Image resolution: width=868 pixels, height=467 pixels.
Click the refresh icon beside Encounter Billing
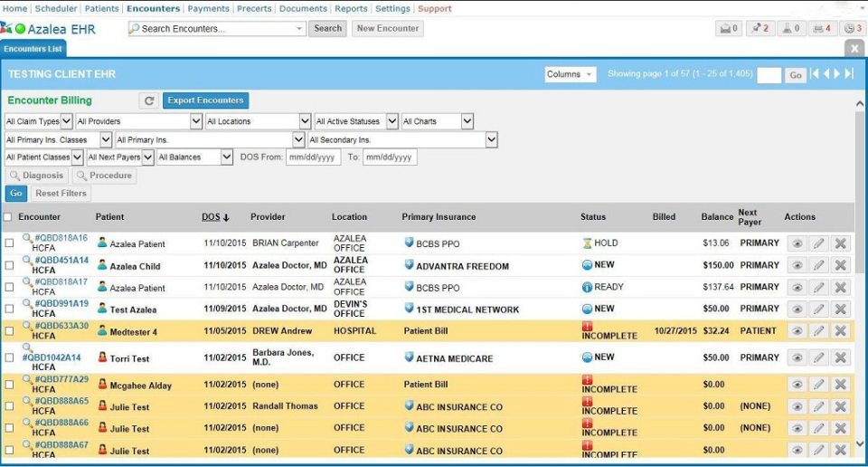pyautogui.click(x=149, y=100)
